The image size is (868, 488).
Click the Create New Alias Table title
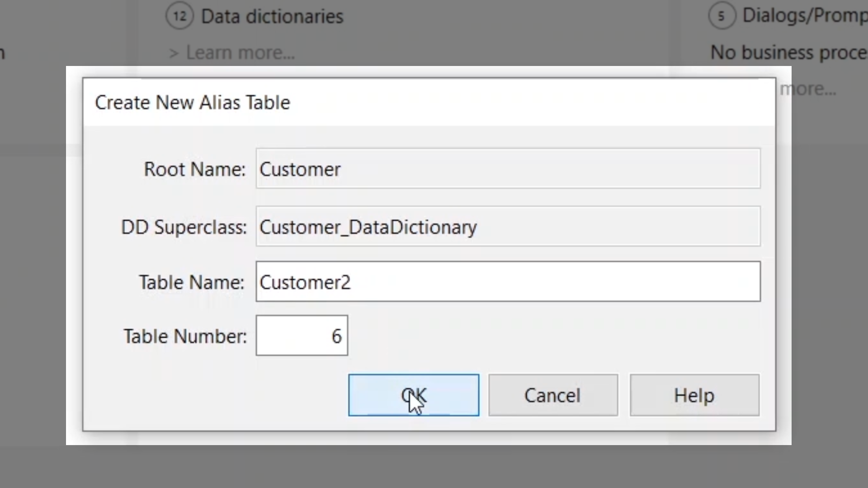[193, 103]
